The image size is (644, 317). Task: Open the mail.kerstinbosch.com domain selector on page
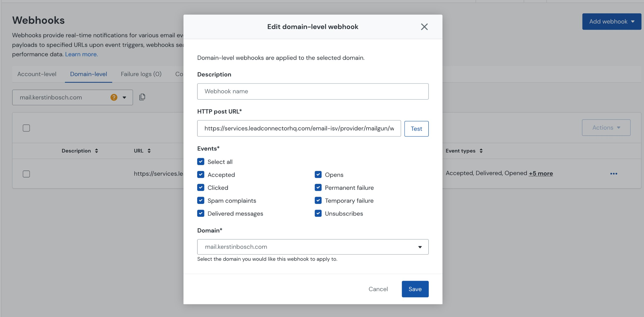tap(73, 98)
